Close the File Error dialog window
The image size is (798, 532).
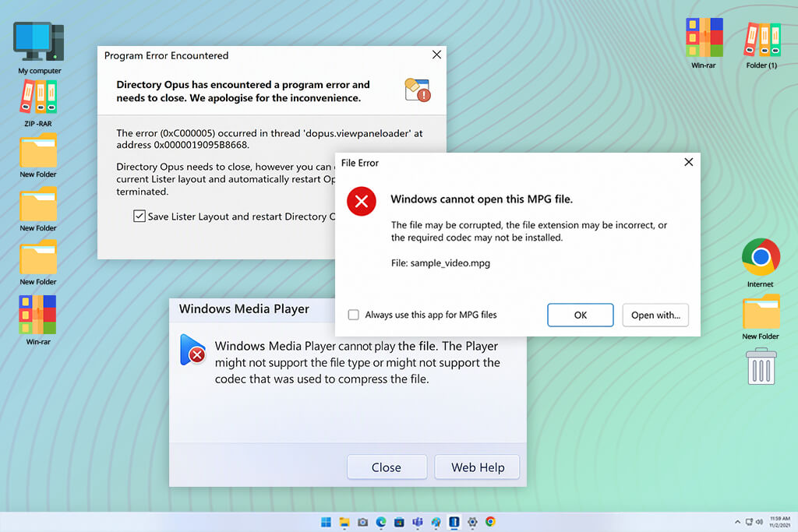click(x=689, y=162)
